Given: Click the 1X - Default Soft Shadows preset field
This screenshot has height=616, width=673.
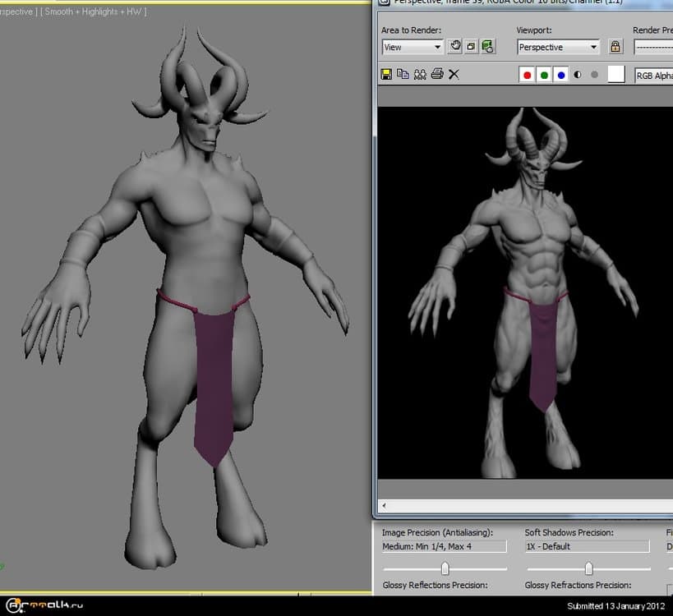Looking at the screenshot, I should pyautogui.click(x=586, y=545).
